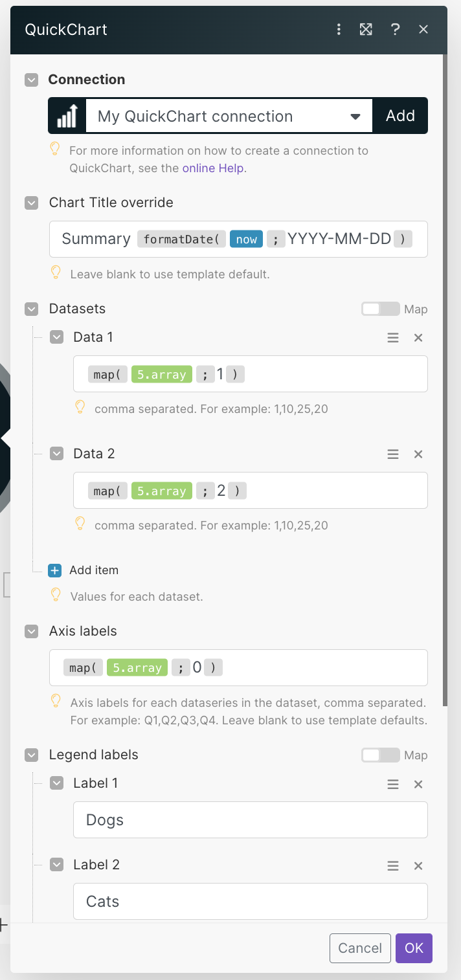The image size is (461, 980).
Task: Toggle the Map switch for Legend labels
Action: pyautogui.click(x=381, y=755)
